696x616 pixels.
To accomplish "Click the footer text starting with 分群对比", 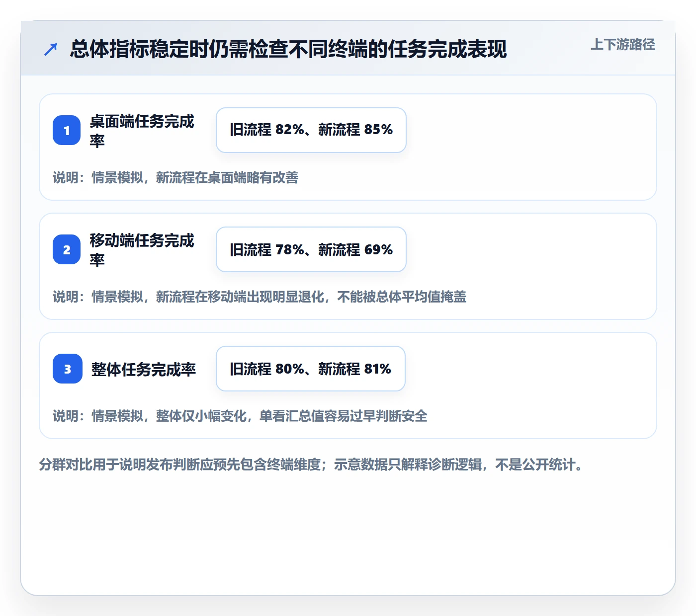I will tap(311, 464).
